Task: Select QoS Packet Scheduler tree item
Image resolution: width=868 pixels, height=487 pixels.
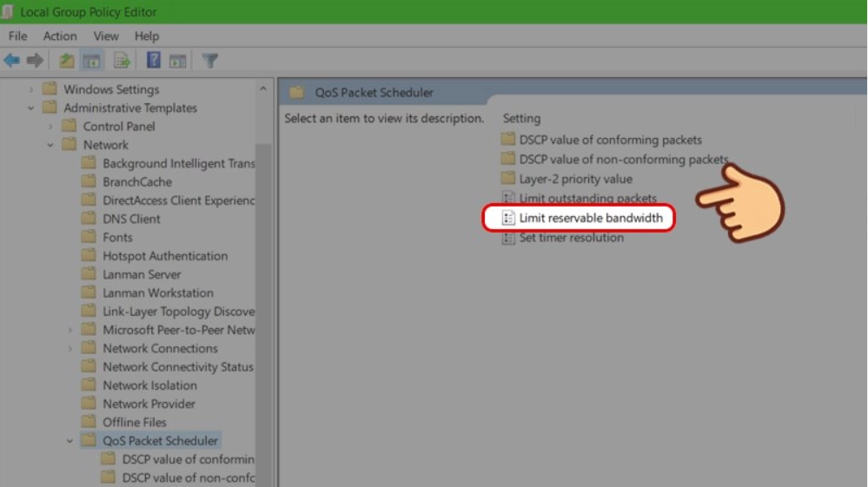Action: coord(160,441)
